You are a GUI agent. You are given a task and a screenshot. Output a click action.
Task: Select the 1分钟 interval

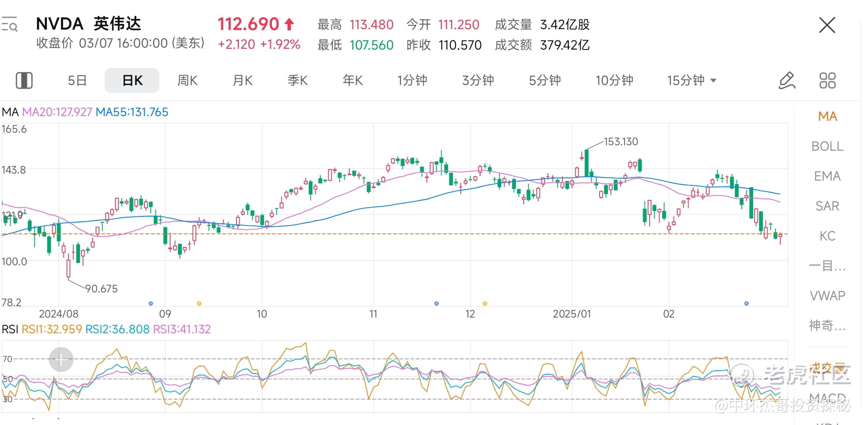412,81
